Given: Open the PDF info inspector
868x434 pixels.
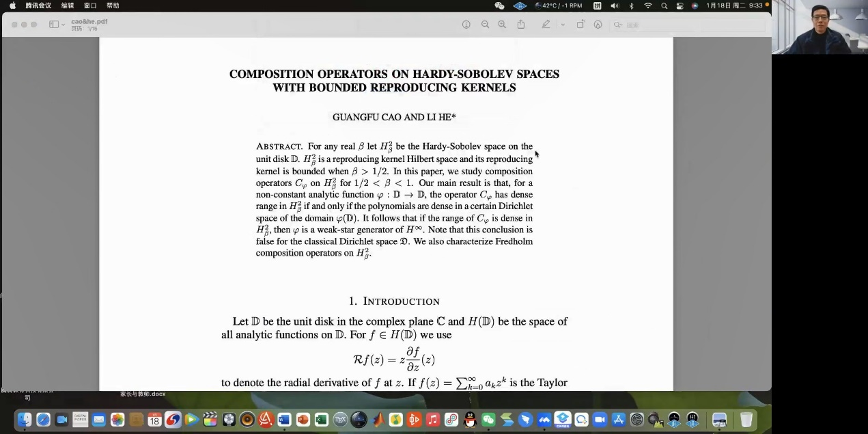Looking at the screenshot, I should [466, 25].
